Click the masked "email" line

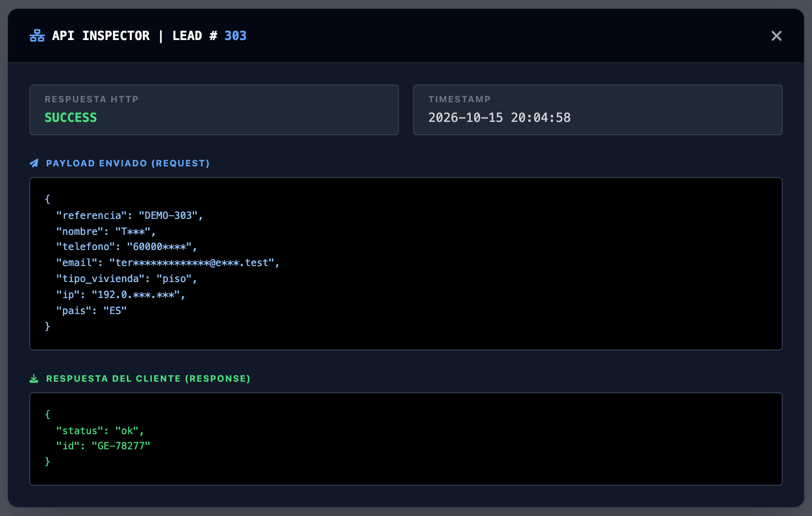click(168, 263)
